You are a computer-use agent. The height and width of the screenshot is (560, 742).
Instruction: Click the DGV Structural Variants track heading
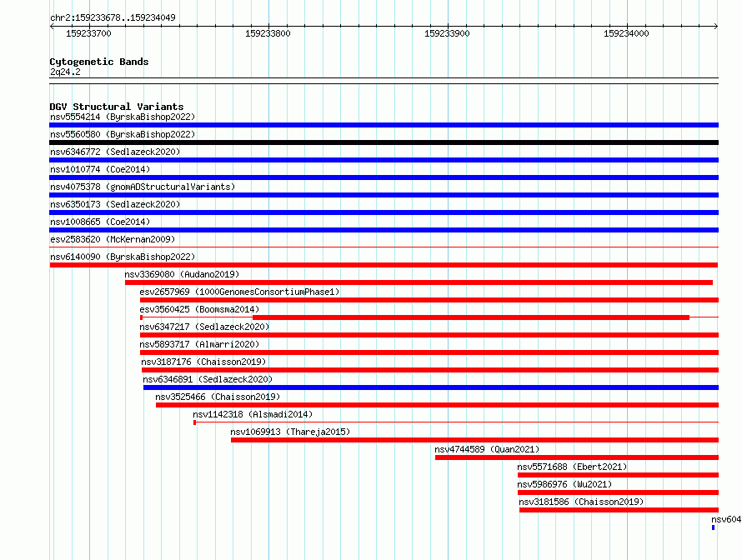coord(117,107)
